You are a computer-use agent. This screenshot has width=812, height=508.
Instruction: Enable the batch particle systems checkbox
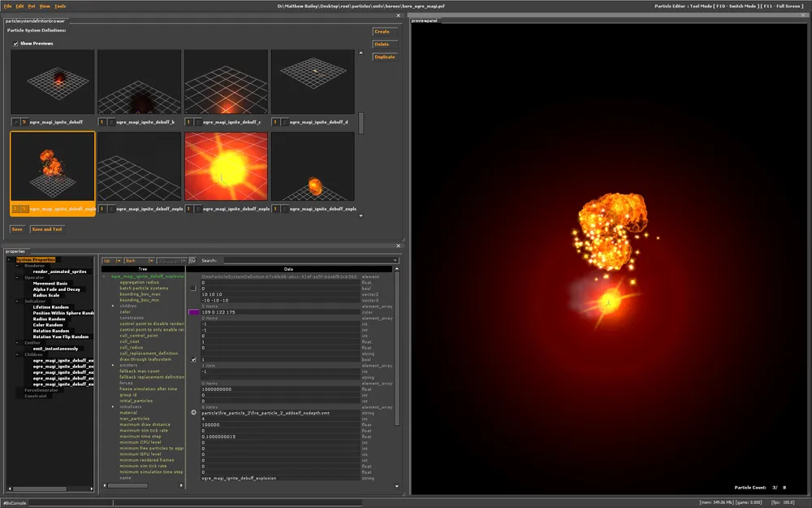coord(193,288)
